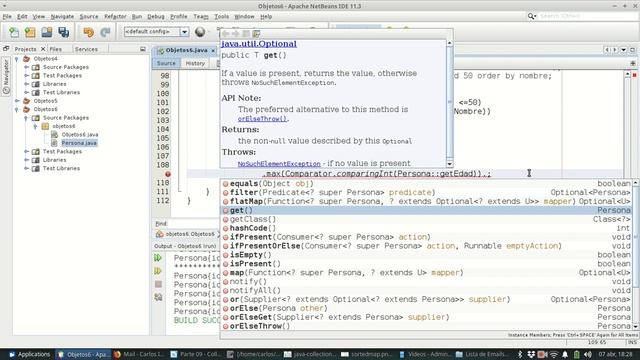Open the Source menu

click(89, 16)
